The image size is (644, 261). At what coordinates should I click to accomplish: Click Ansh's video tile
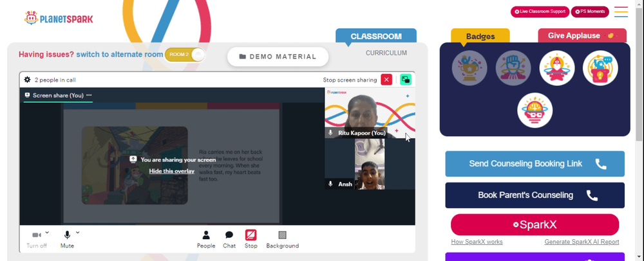tap(370, 164)
